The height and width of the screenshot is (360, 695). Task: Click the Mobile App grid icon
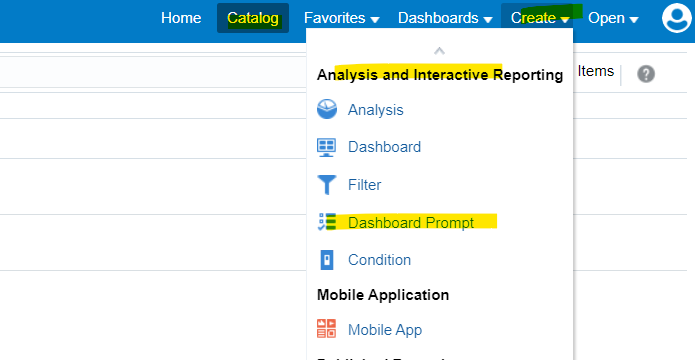[327, 329]
